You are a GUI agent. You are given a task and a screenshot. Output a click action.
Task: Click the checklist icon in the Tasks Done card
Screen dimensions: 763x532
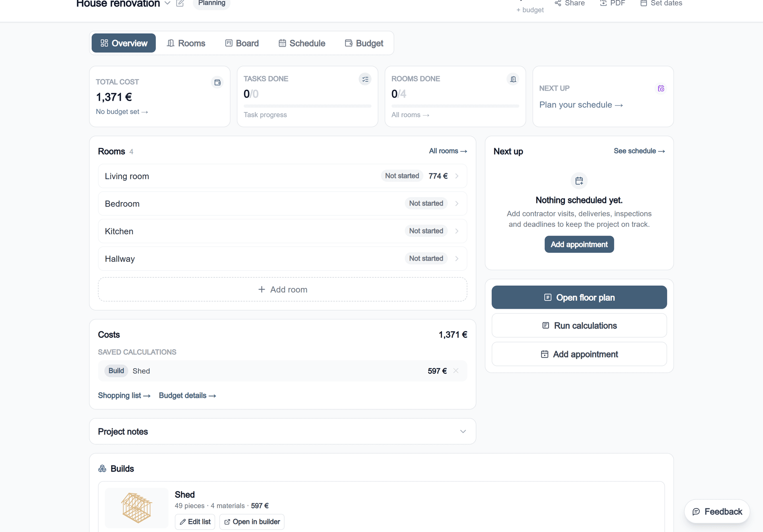point(365,79)
